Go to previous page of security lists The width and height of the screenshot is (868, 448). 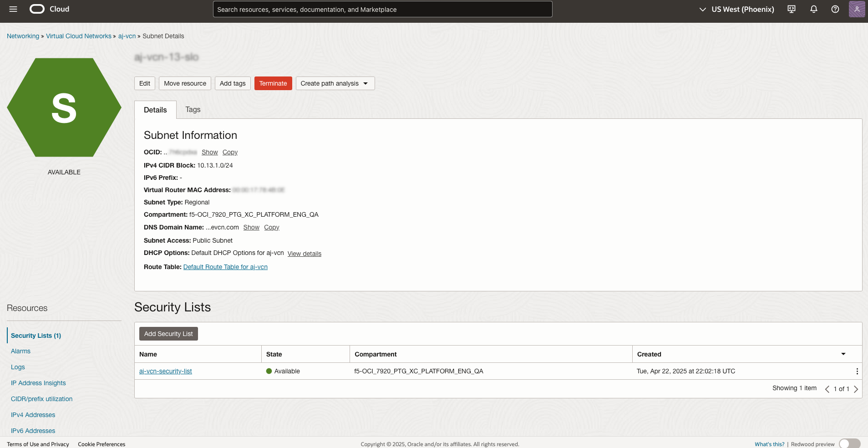tap(827, 389)
